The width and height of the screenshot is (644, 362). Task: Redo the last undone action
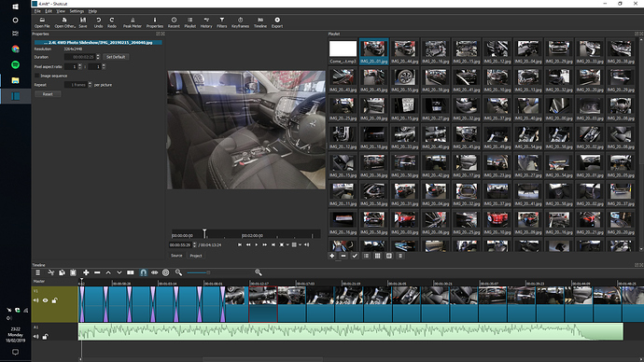pyautogui.click(x=112, y=22)
